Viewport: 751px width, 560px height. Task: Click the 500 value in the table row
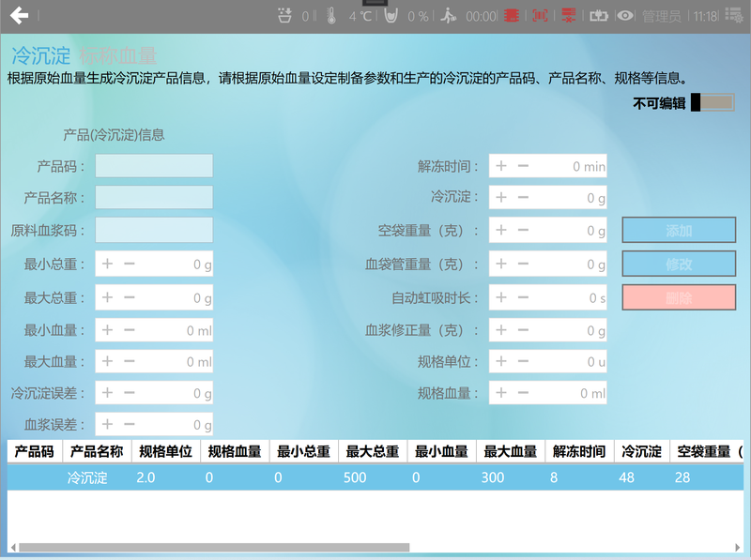coord(355,477)
